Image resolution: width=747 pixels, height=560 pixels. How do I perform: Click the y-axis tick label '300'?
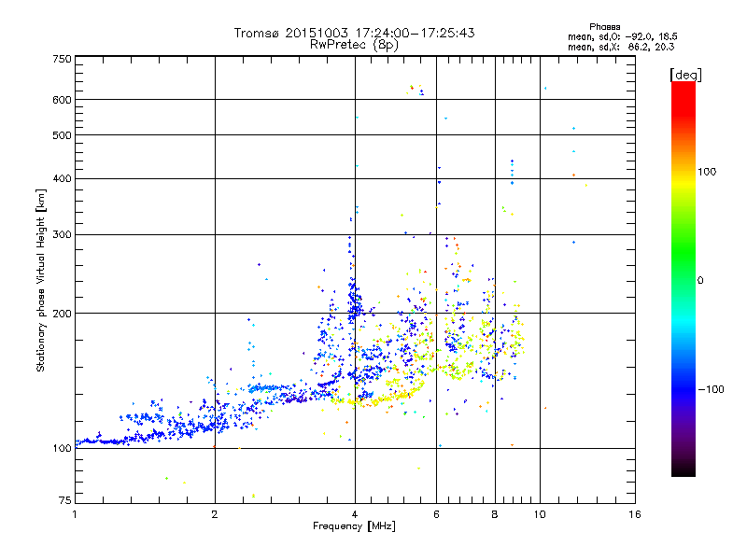(63, 235)
